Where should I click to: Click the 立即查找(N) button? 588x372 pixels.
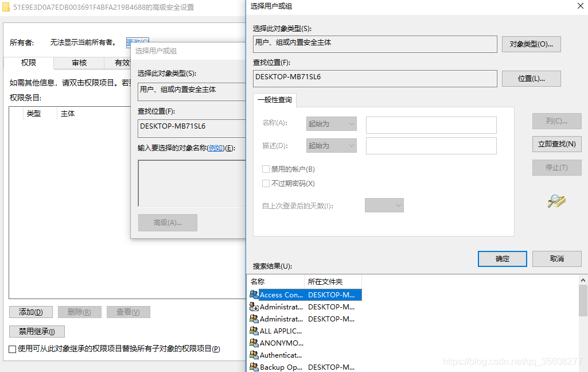point(556,144)
